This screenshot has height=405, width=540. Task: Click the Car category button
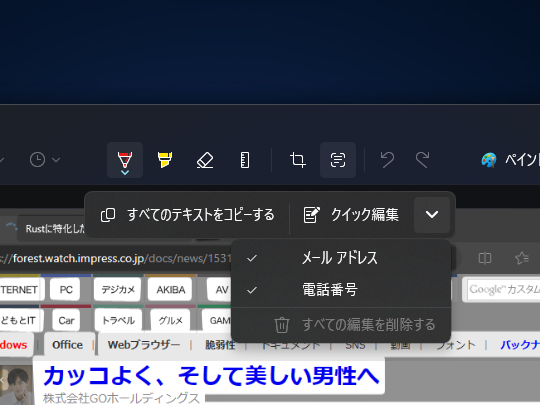(x=66, y=320)
